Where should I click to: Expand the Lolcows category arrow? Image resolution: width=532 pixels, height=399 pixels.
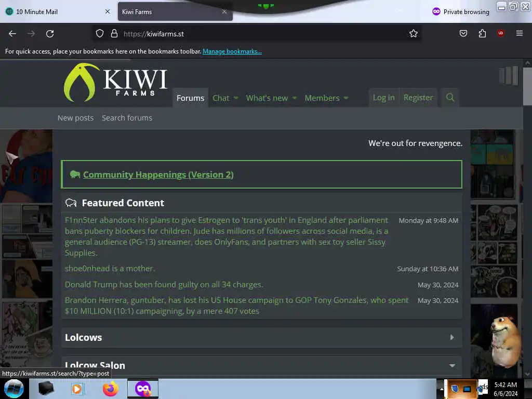(x=452, y=337)
